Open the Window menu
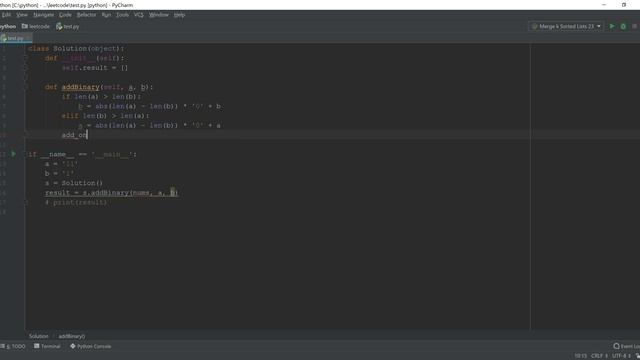 [x=158, y=15]
